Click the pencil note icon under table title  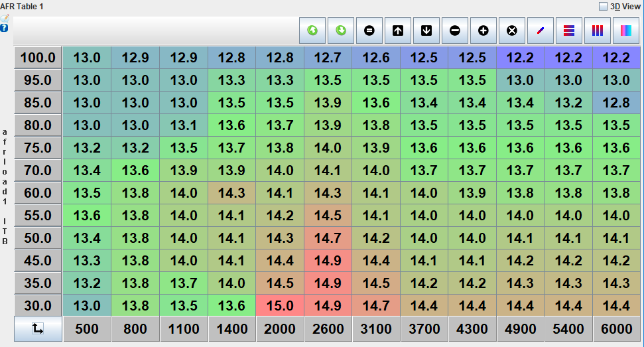pyautogui.click(x=5, y=18)
